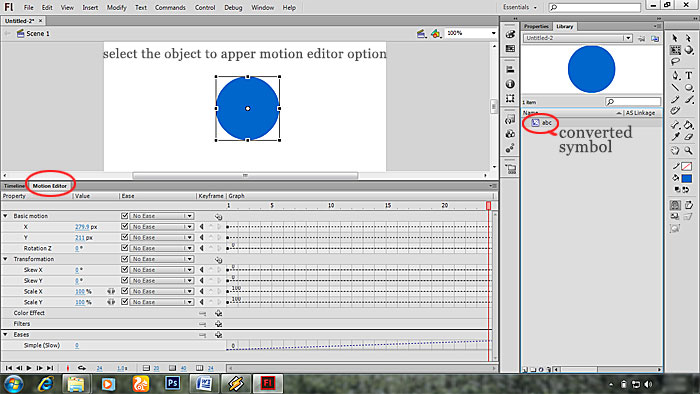The height and width of the screenshot is (394, 700).
Task: Select the Selection arrow tool
Action: pos(675,38)
